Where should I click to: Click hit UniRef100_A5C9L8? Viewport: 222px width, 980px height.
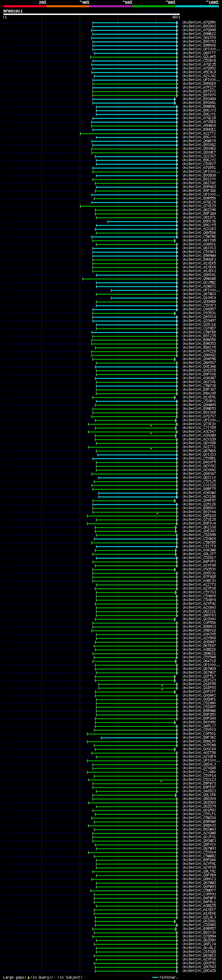click(x=199, y=72)
